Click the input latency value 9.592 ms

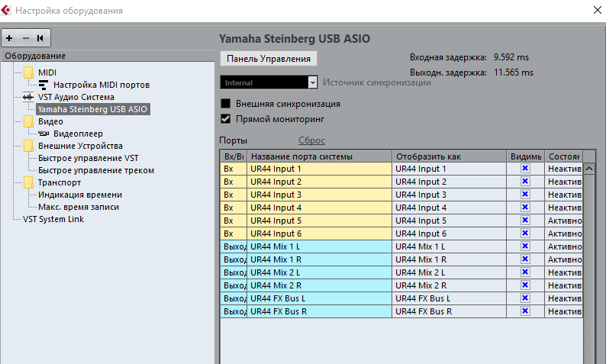(x=511, y=57)
